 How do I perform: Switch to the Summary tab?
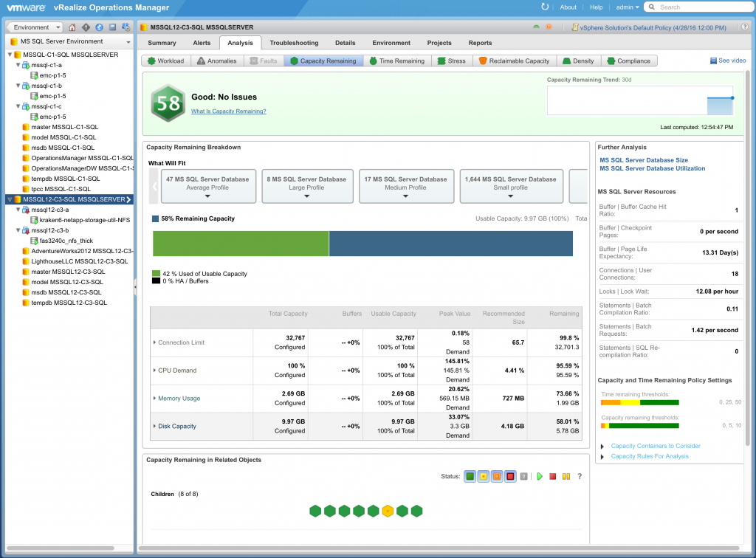click(162, 43)
